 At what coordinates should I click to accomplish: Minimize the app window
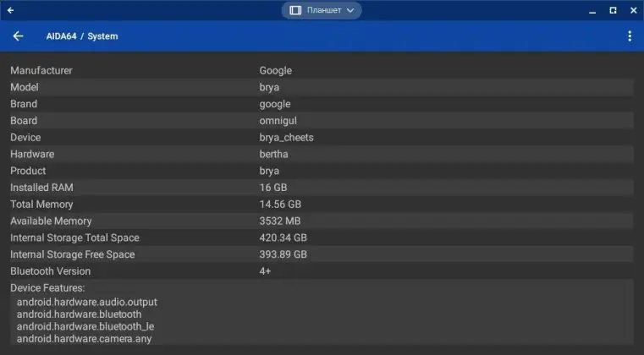[x=592, y=11]
